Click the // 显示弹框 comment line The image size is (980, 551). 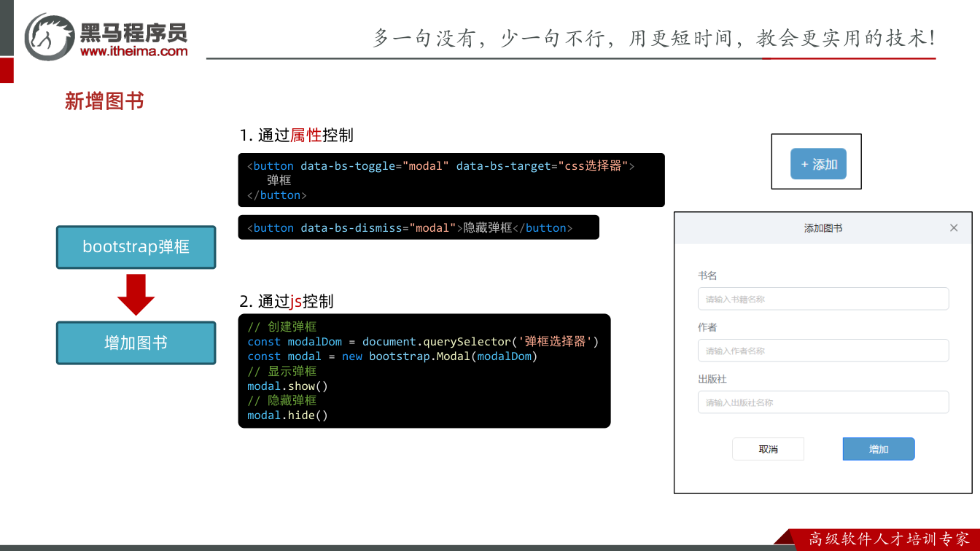(x=282, y=371)
